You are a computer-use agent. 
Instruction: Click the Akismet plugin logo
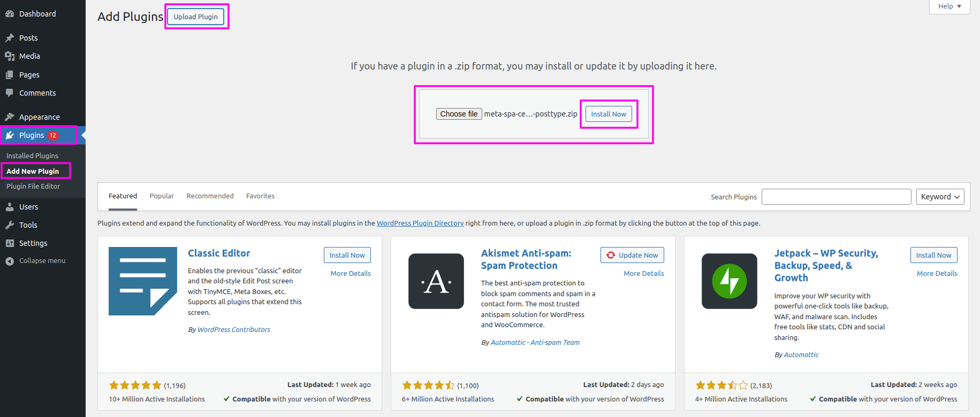(436, 281)
